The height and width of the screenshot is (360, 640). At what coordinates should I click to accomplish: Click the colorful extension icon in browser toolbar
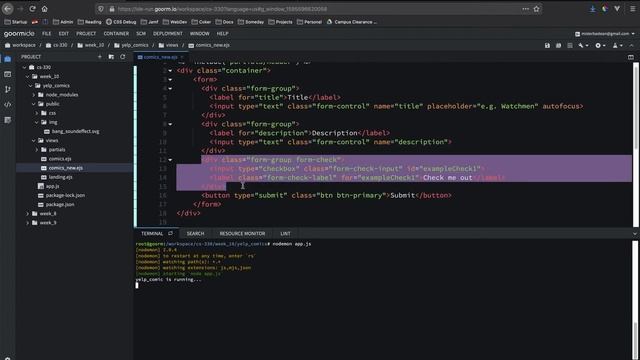[605, 9]
